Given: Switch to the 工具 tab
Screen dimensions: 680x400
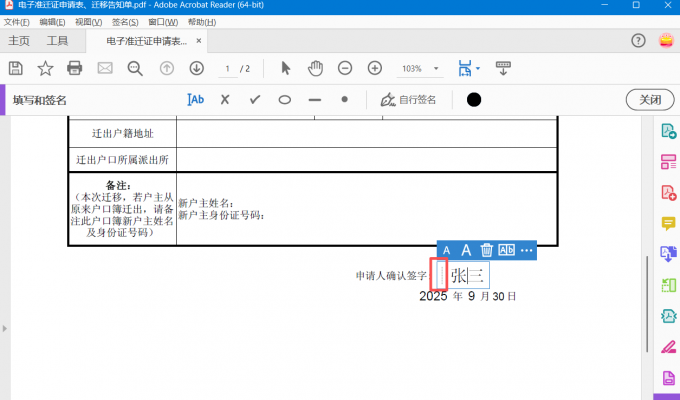Looking at the screenshot, I should click(57, 41).
